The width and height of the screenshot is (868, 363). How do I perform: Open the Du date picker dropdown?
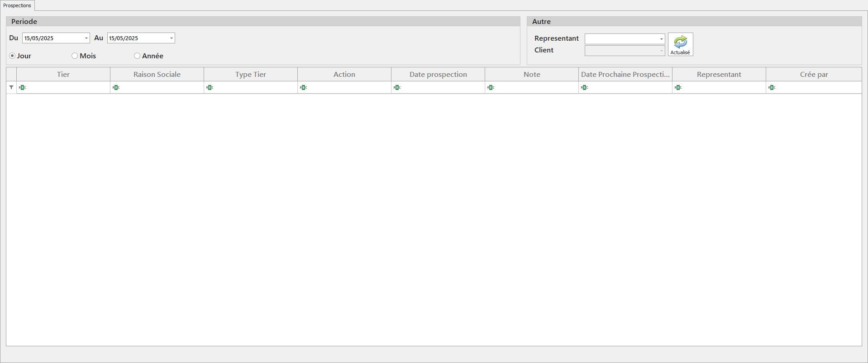coord(86,38)
